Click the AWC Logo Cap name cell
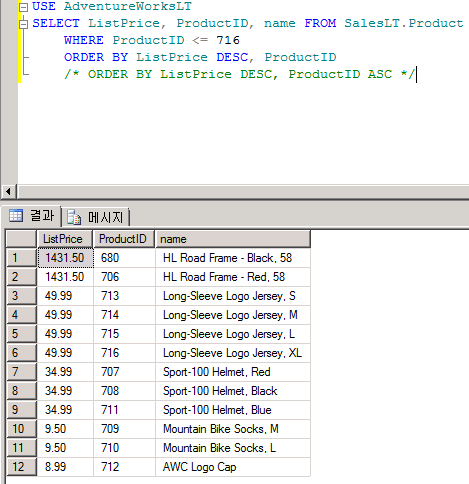This screenshot has height=484, width=469. point(233,467)
